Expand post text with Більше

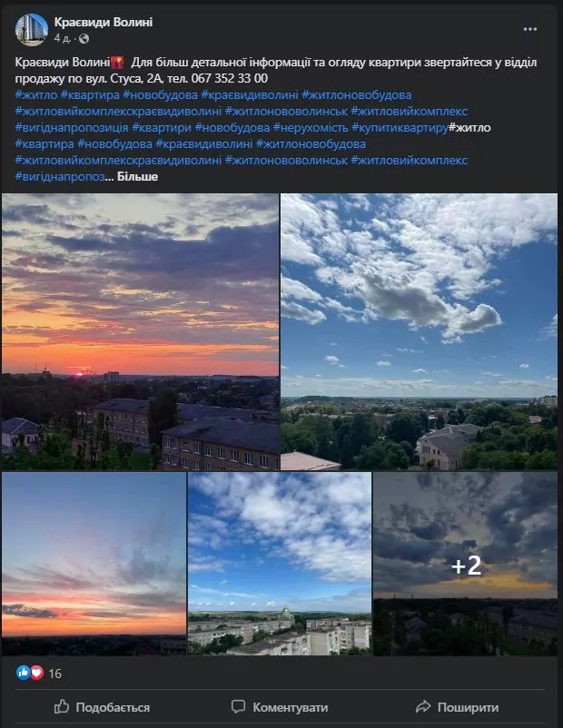click(137, 176)
